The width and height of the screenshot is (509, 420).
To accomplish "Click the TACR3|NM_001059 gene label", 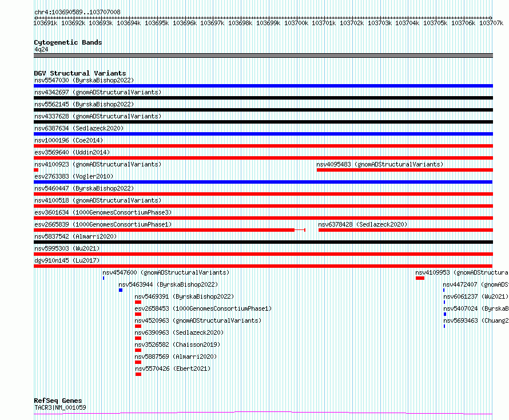I will tap(60, 407).
